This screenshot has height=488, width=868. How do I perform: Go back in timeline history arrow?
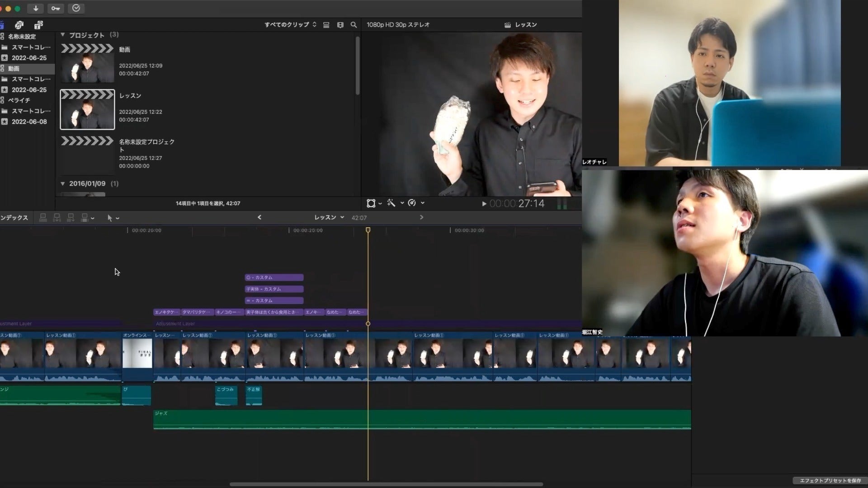coord(259,217)
